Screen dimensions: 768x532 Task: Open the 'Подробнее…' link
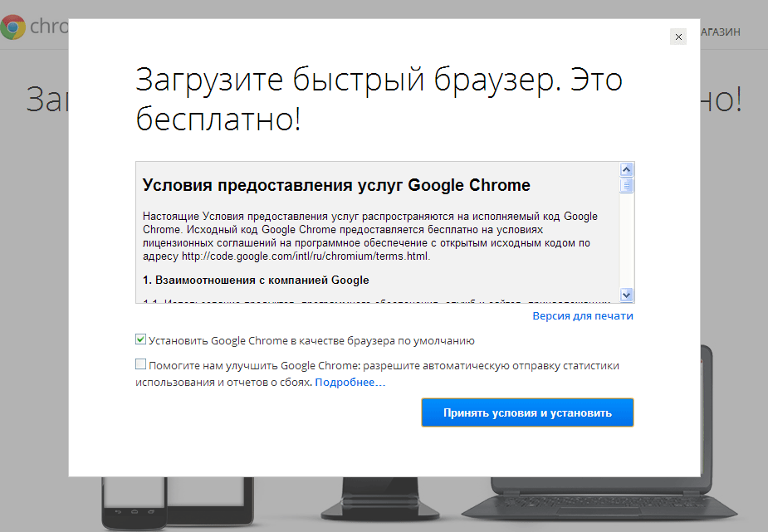350,383
